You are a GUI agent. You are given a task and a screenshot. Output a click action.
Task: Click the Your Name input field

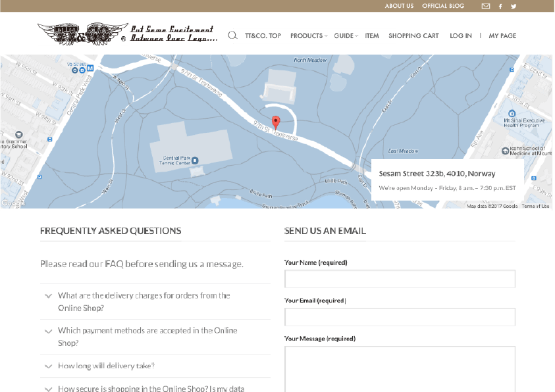pos(400,279)
